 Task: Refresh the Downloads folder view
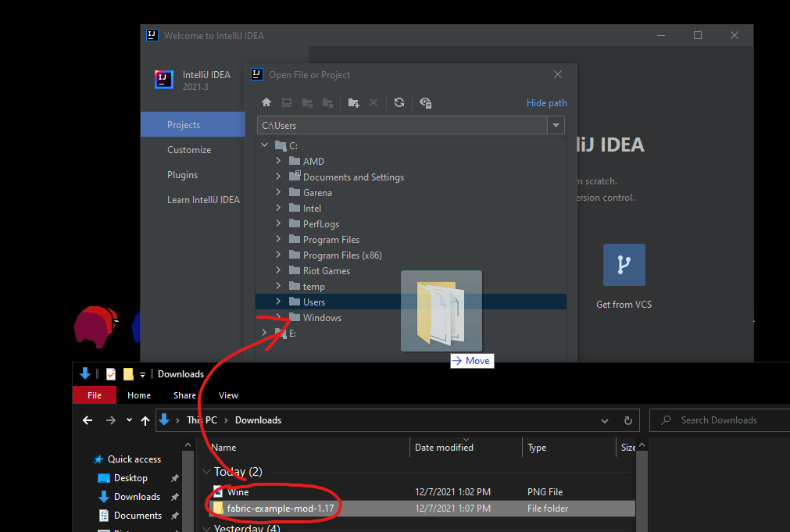pyautogui.click(x=627, y=420)
